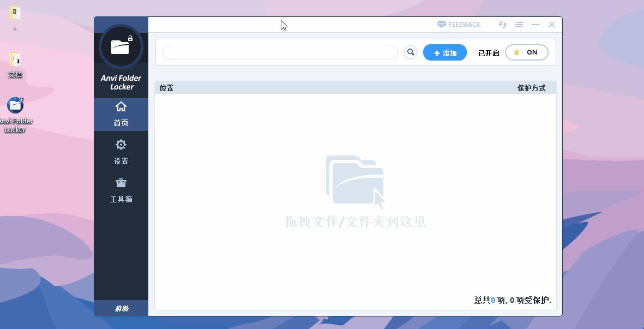644x329 pixels.
Task: Close the Anvi Folder Locker window
Action: coord(552,25)
